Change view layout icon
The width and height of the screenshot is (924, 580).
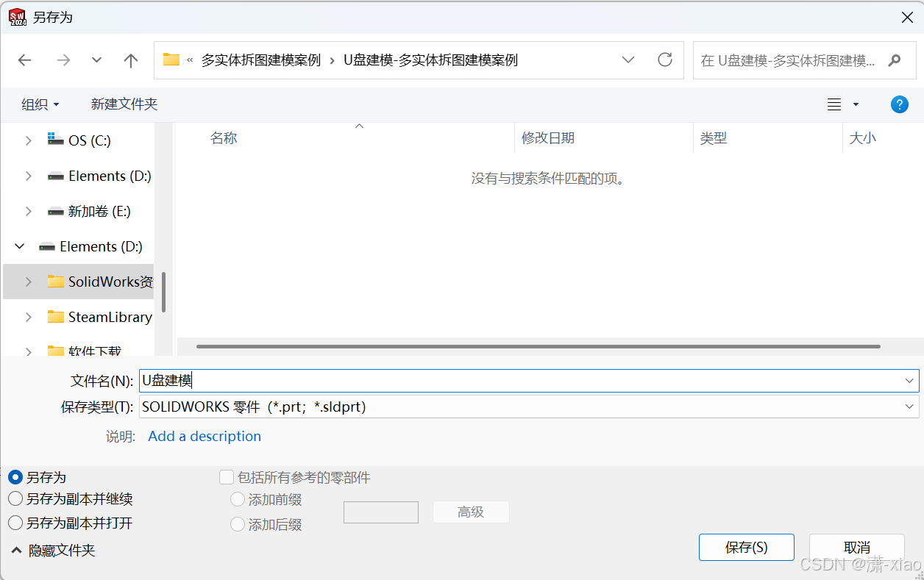pyautogui.click(x=834, y=104)
